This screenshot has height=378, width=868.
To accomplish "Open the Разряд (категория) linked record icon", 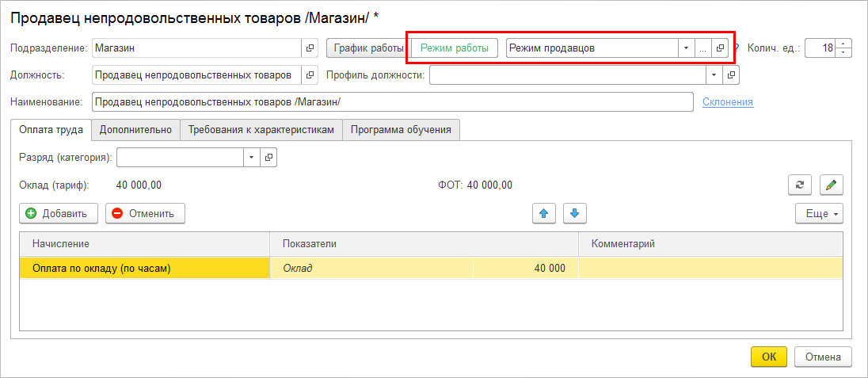I will point(268,158).
